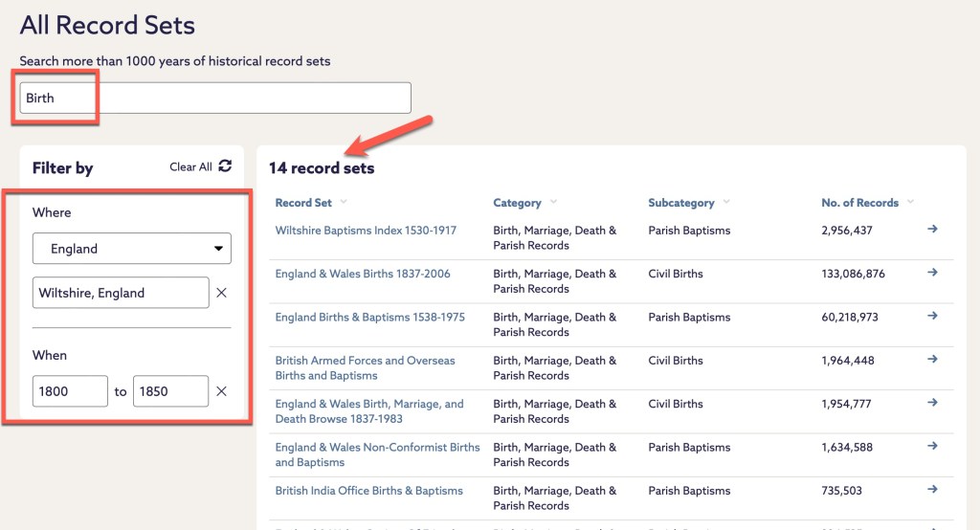The image size is (980, 530).
Task: Open British India Office Births & Baptisms
Action: 368,491
